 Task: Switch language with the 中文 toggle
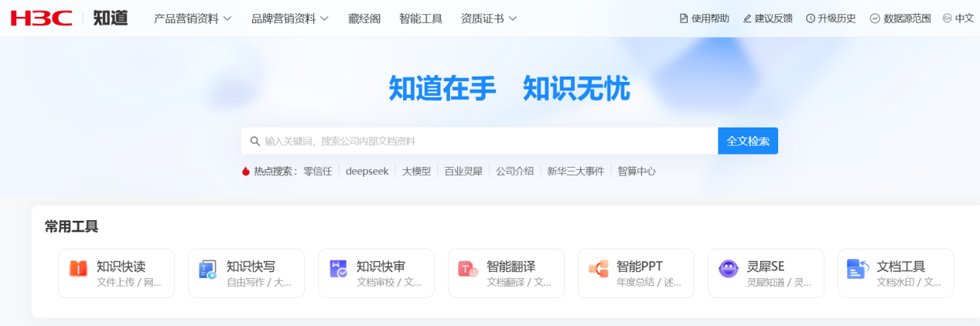[958, 19]
